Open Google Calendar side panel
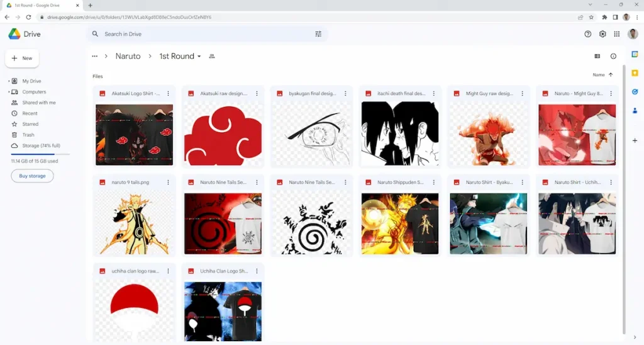The image size is (644, 345). coord(635,54)
